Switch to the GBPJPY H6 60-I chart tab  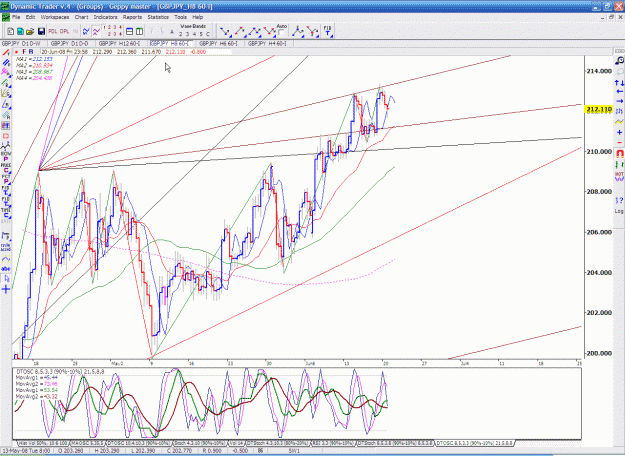pyautogui.click(x=220, y=43)
